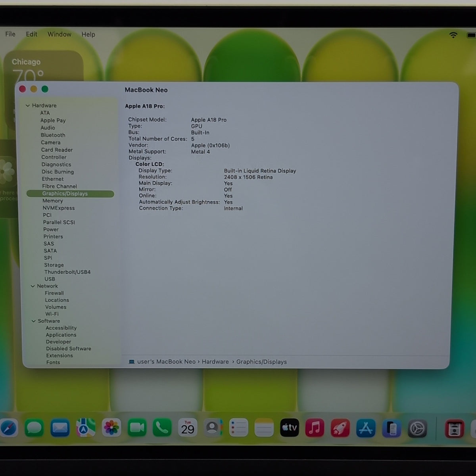Image resolution: width=476 pixels, height=476 pixels.
Task: Open the green Phone app in dock
Action: (x=162, y=428)
